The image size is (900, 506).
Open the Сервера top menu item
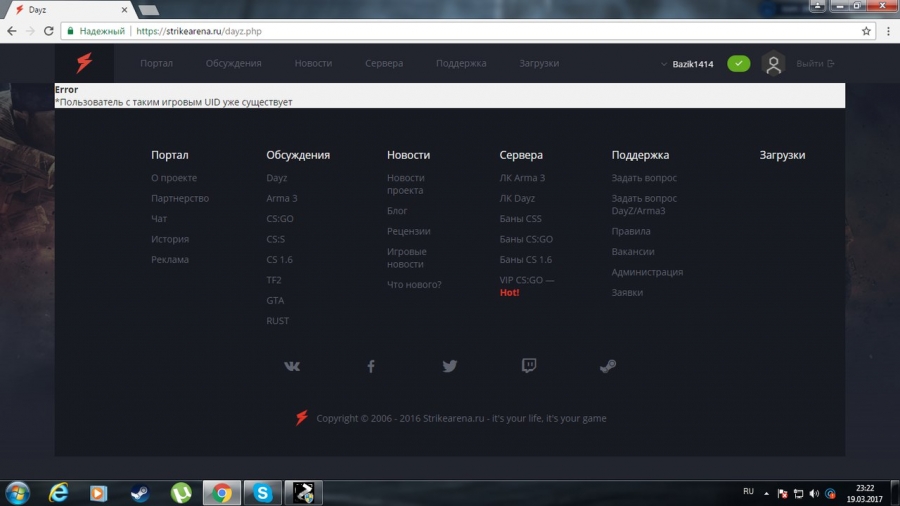(384, 63)
